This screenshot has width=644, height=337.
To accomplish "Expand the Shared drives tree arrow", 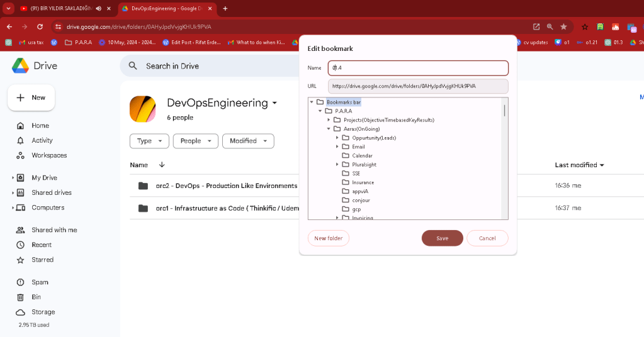I will (13, 192).
